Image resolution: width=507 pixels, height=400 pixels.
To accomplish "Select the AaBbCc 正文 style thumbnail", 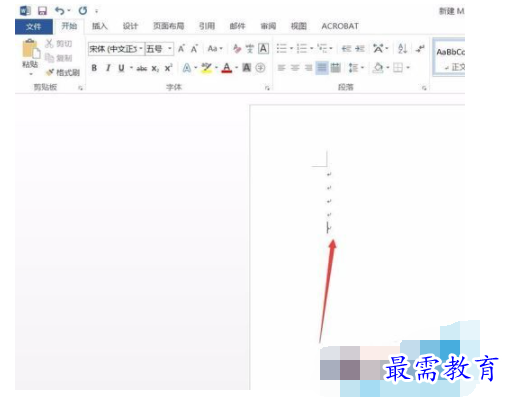I will click(x=449, y=58).
